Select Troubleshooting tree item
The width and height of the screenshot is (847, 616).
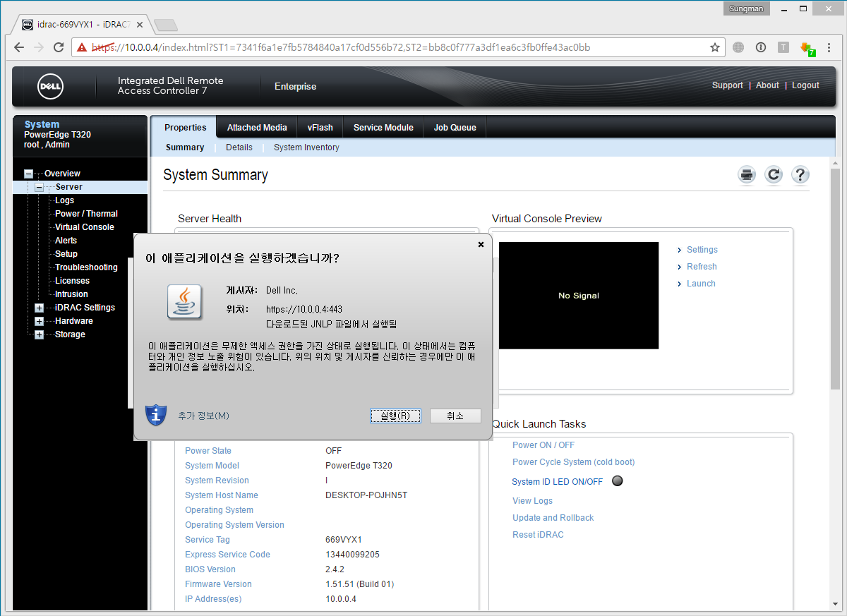pos(86,267)
